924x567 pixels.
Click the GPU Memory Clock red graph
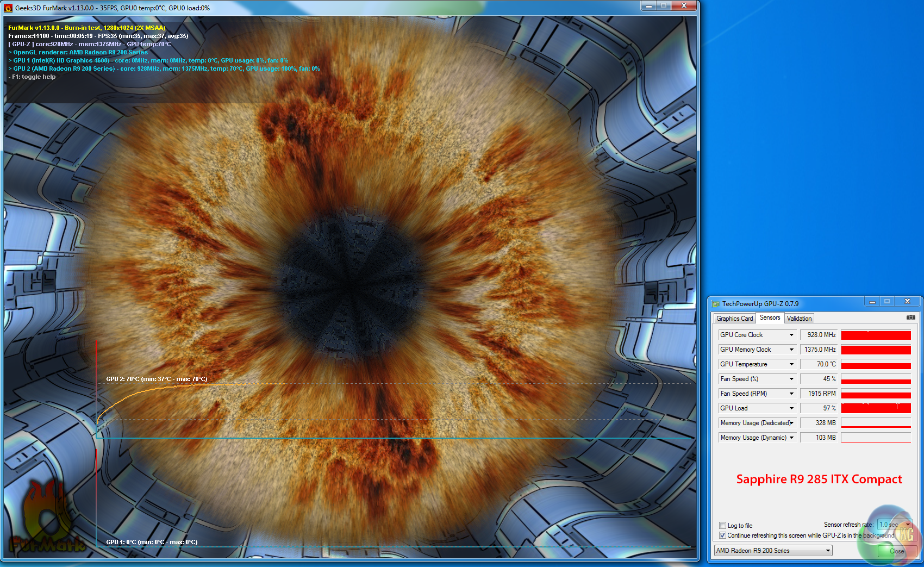[876, 350]
